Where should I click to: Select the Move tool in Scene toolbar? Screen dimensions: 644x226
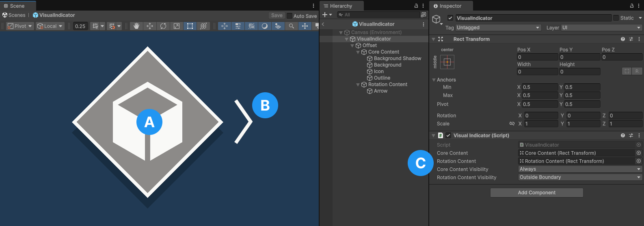(150, 26)
